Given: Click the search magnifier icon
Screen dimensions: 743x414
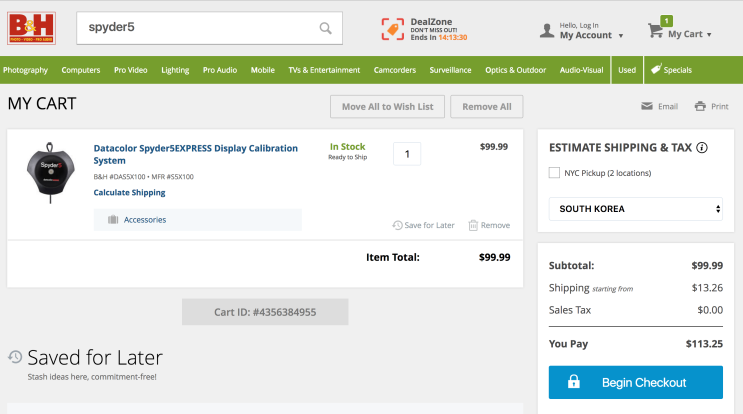Looking at the screenshot, I should click(326, 28).
